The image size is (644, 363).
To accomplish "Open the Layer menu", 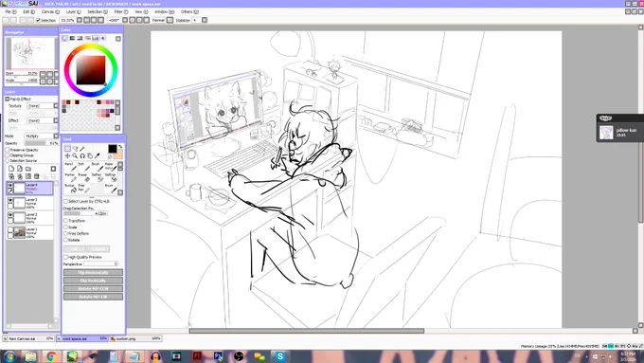I will tap(74, 12).
